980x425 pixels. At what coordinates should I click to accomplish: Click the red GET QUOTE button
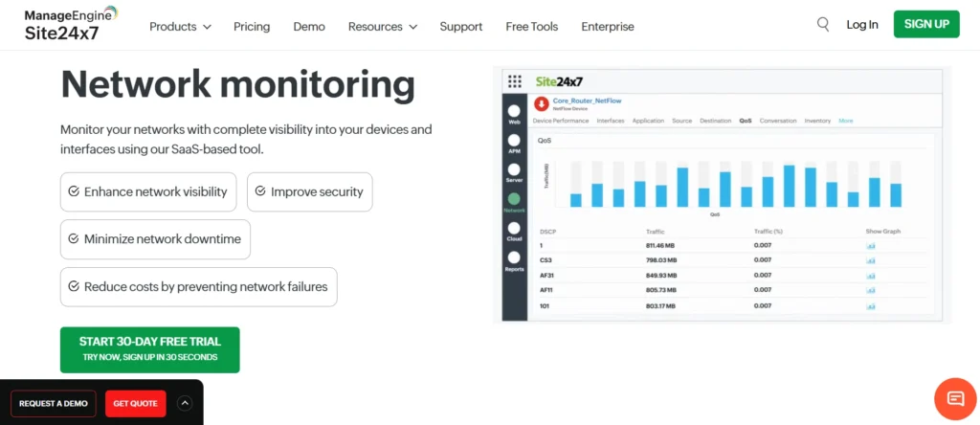pos(136,403)
